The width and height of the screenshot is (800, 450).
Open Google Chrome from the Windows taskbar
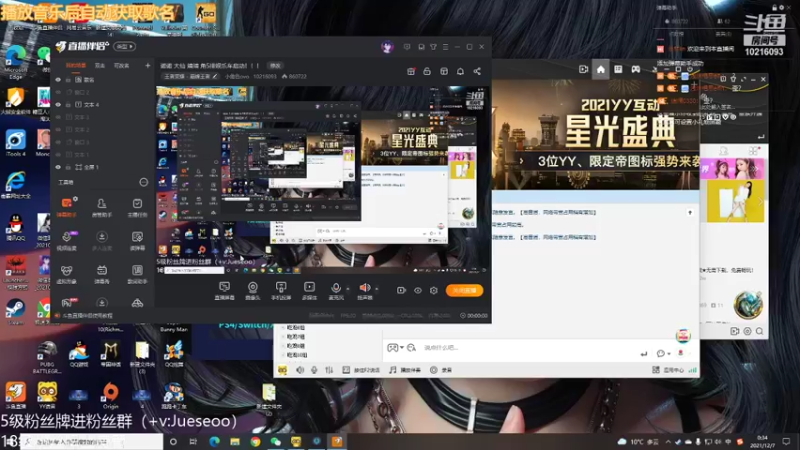tap(255, 441)
